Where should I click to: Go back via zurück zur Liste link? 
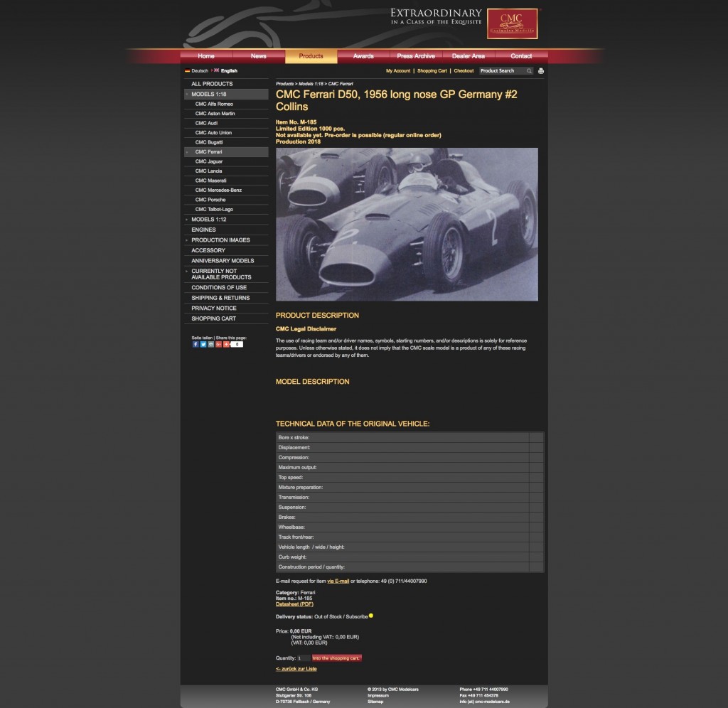coord(296,669)
